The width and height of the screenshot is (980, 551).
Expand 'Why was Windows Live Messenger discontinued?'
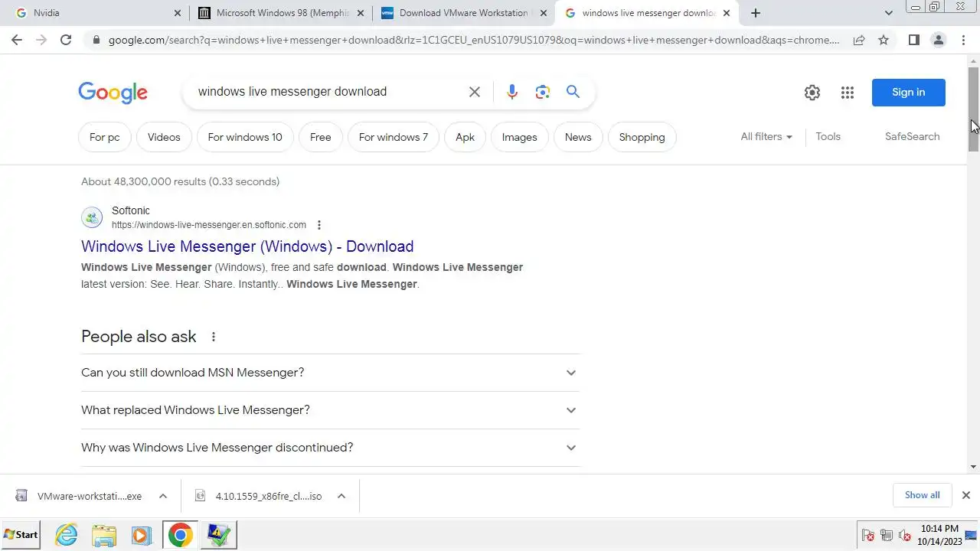[330, 448]
